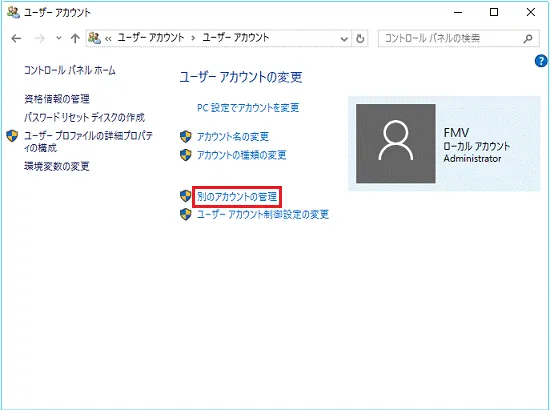The height and width of the screenshot is (410, 550).
Task: Click the FMV account avatar picture
Action: (x=396, y=143)
